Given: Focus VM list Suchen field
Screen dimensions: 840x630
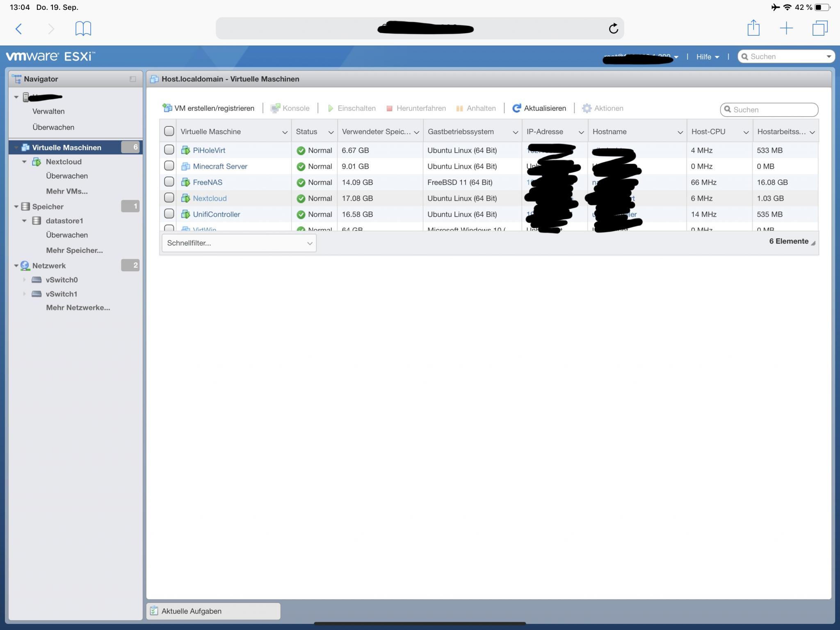Looking at the screenshot, I should (x=769, y=110).
